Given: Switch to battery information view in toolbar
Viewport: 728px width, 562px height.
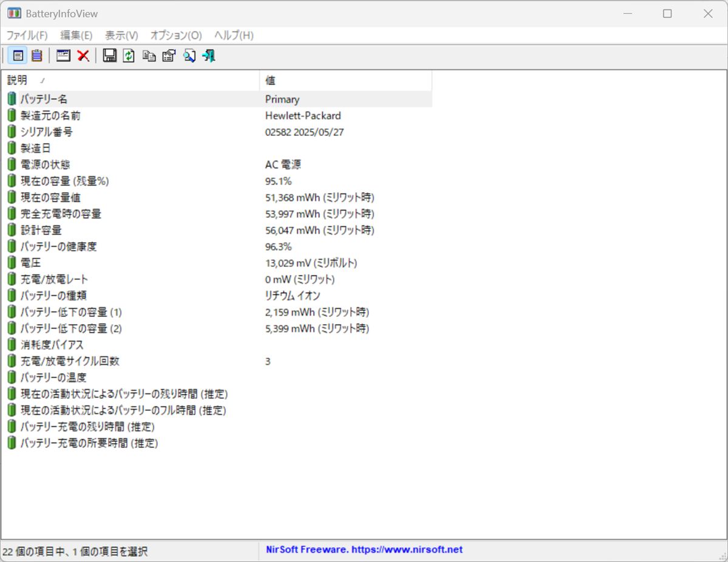Looking at the screenshot, I should (x=18, y=56).
